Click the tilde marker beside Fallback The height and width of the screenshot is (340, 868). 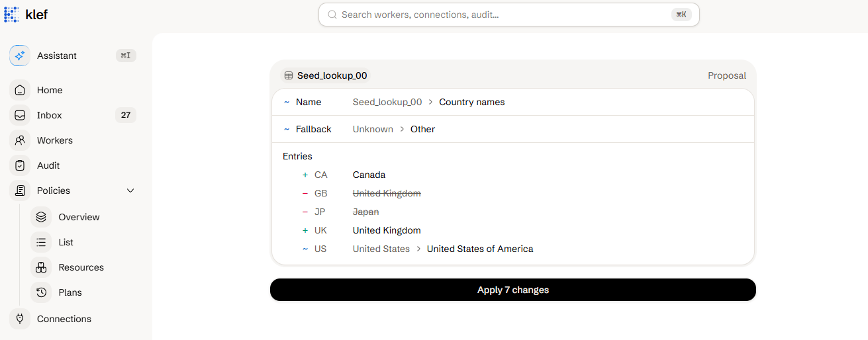coord(287,129)
